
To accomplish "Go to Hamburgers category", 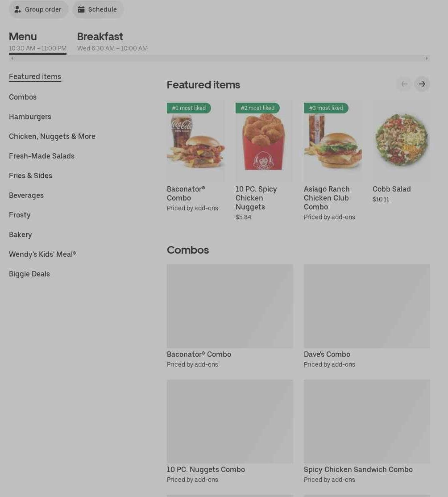I will tap(30, 117).
